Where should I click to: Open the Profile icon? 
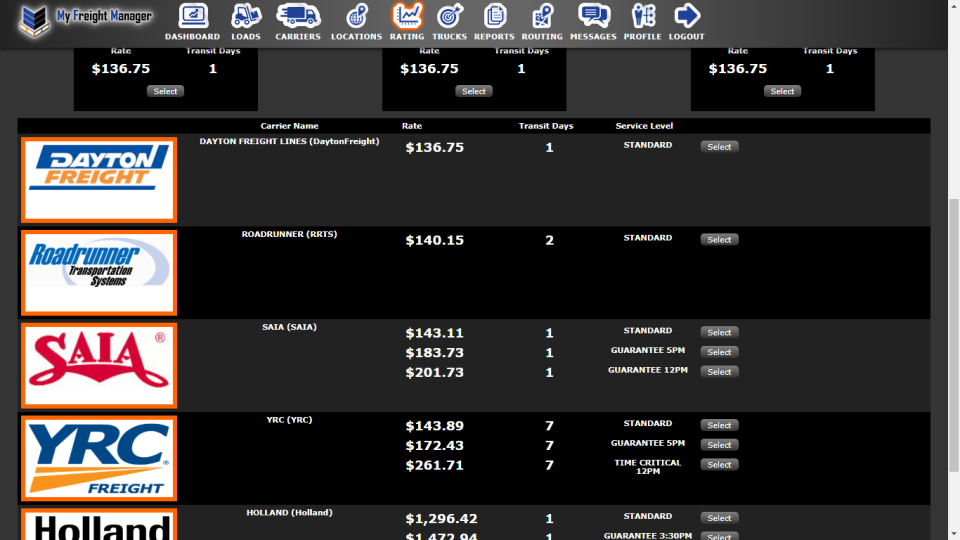[643, 16]
